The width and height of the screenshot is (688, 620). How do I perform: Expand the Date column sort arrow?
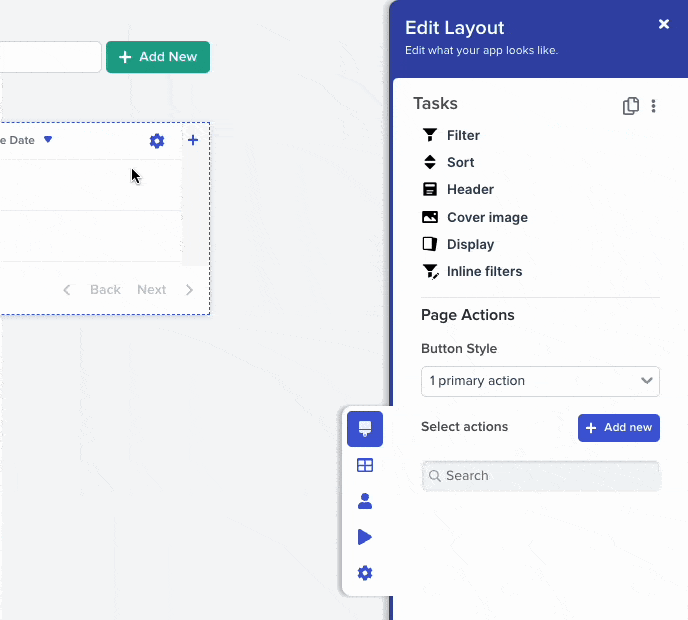(47, 140)
